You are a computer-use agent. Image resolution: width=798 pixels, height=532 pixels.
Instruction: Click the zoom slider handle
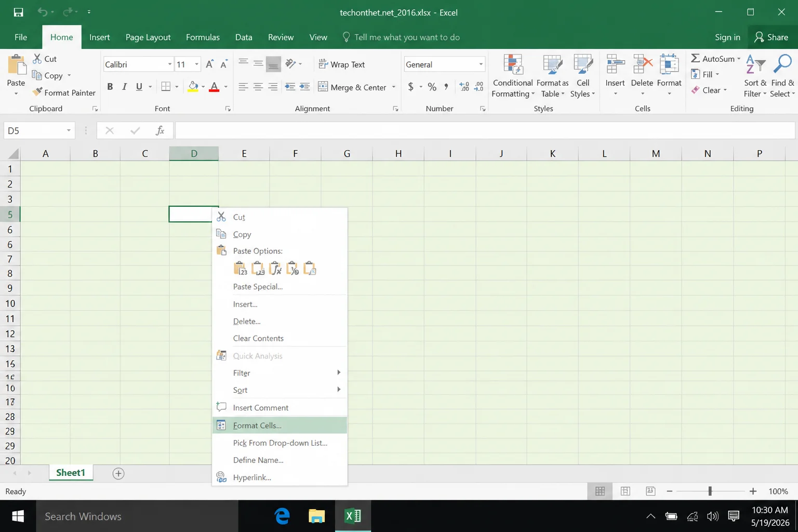[x=710, y=491]
